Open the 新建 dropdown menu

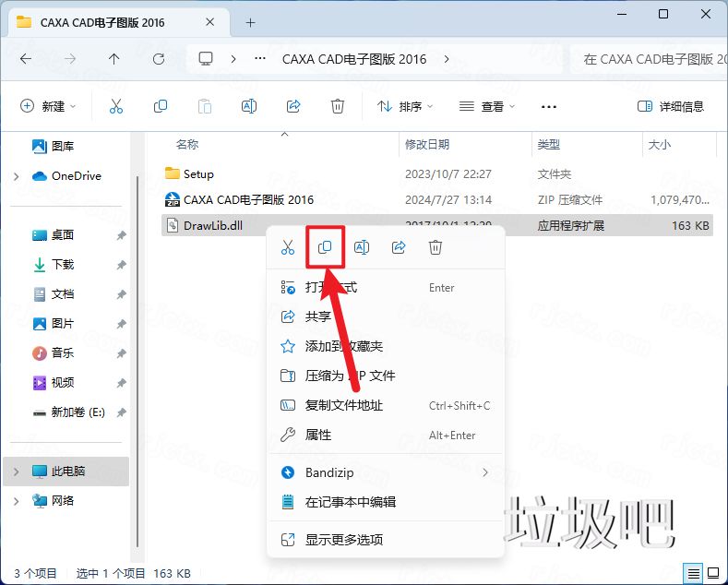click(x=48, y=106)
